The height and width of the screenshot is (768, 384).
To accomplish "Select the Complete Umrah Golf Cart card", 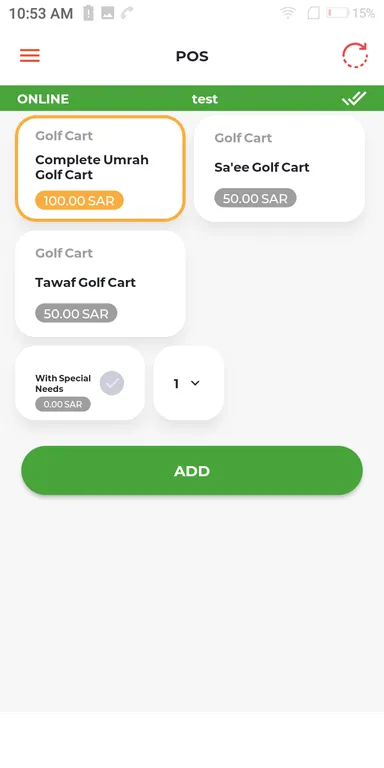I will click(100, 169).
